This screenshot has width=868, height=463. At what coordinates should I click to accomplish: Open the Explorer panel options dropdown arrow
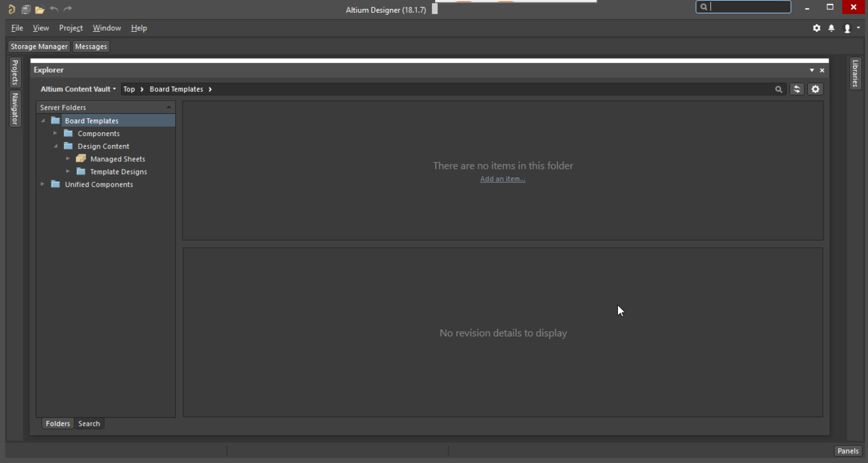coord(812,70)
